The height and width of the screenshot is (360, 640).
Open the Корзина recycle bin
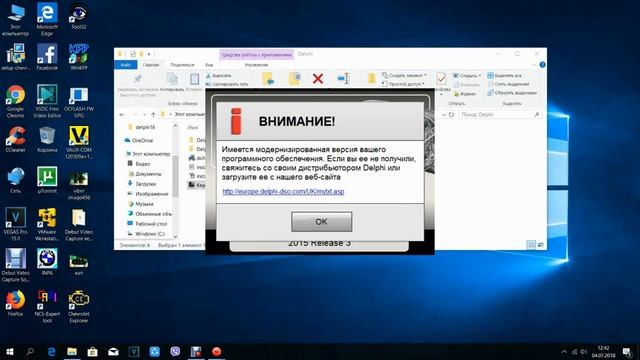pos(47,139)
